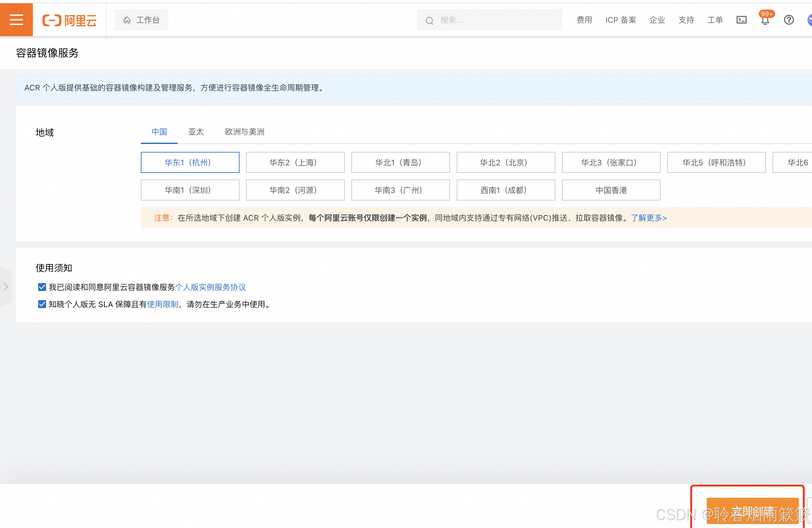Open the notification bell
Image resolution: width=812 pixels, height=528 pixels.
[765, 21]
